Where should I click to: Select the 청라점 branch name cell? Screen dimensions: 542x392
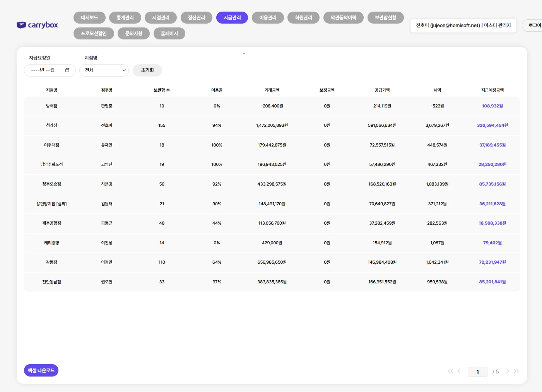51,125
